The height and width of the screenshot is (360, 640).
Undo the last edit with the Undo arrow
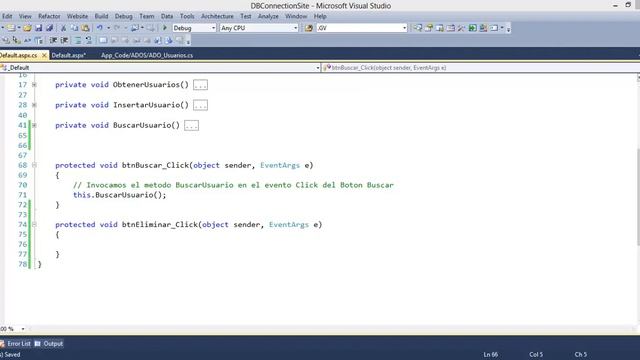click(100, 27)
